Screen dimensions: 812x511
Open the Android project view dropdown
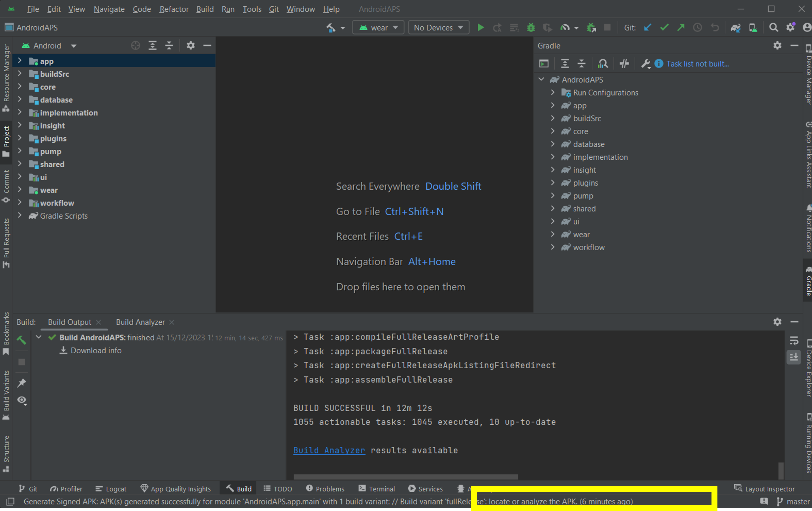coord(49,46)
